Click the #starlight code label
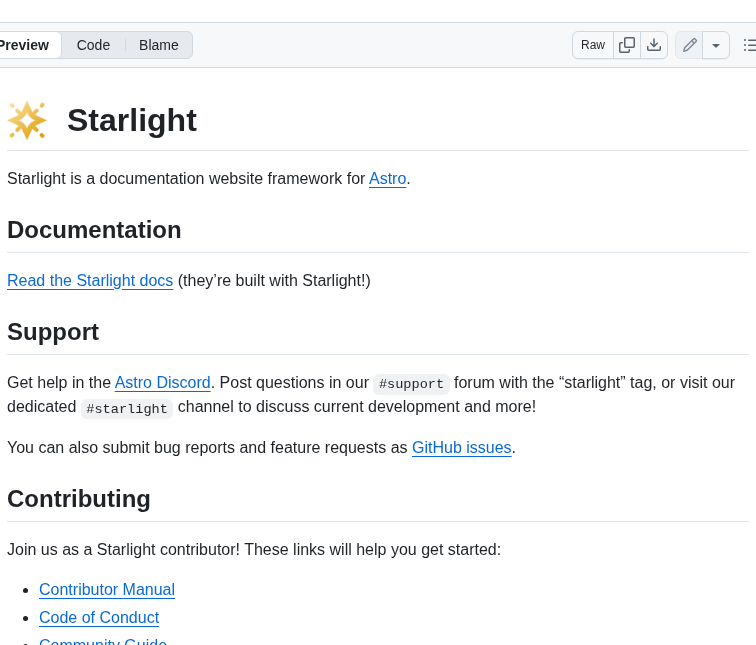Screen dimensions: 756x645 [127, 409]
